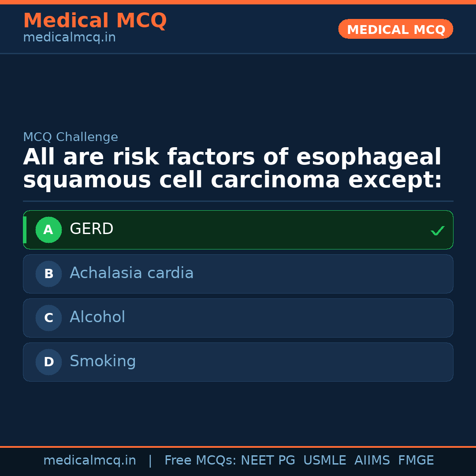This screenshot has width=476, height=476.
Task: Click the B letter circle icon
Action: [x=48, y=274]
